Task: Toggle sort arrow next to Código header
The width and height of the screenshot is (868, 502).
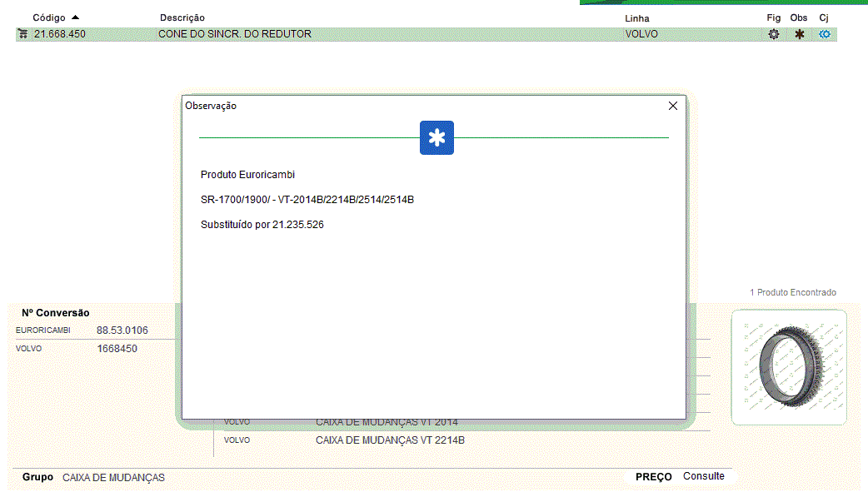Action: click(x=76, y=17)
